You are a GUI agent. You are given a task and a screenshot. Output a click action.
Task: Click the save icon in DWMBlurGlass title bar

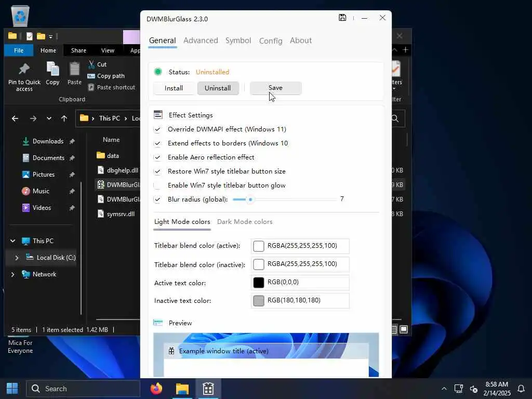pos(342,18)
